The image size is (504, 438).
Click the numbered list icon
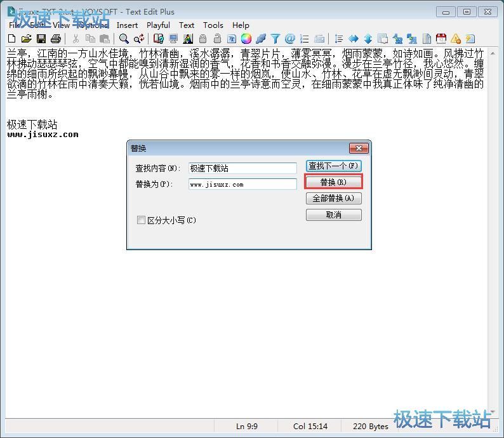304,39
